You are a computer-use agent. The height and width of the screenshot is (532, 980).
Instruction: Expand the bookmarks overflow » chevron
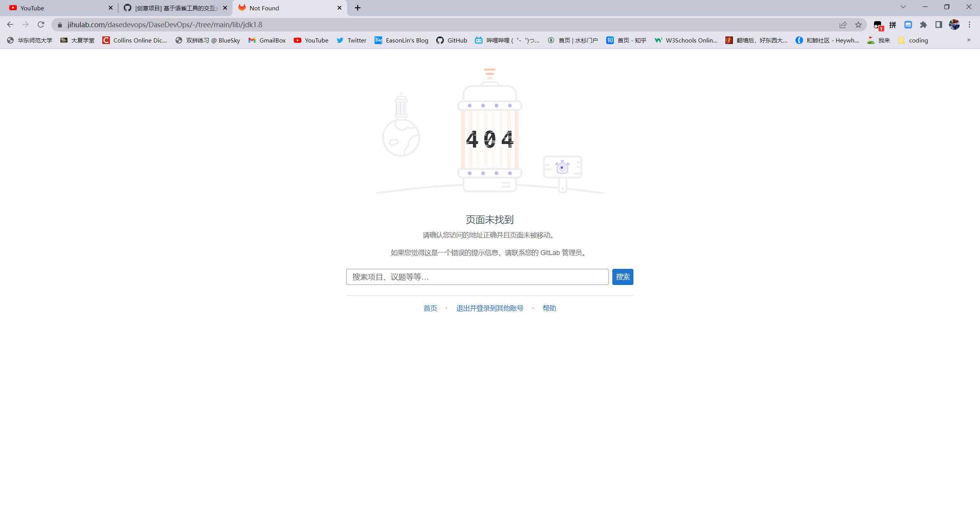click(969, 40)
